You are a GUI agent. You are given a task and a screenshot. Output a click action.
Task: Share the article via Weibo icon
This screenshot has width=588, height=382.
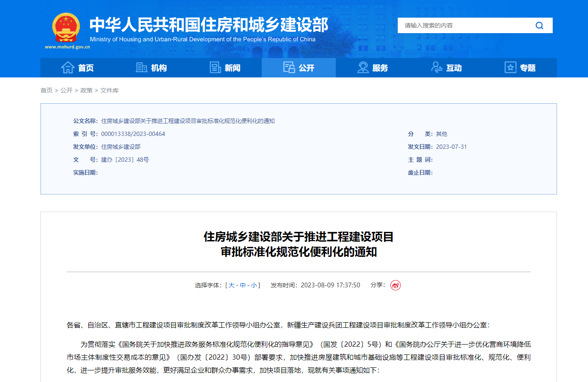coord(395,285)
